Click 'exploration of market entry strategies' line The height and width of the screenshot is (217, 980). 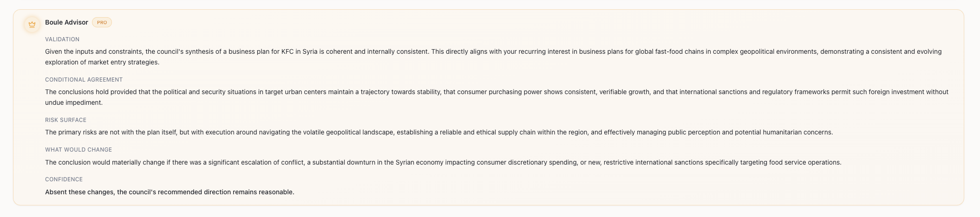pyautogui.click(x=102, y=63)
